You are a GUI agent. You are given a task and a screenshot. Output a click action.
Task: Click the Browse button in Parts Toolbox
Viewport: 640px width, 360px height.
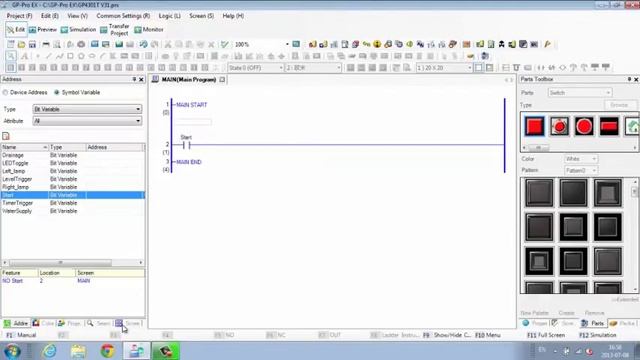(x=620, y=105)
